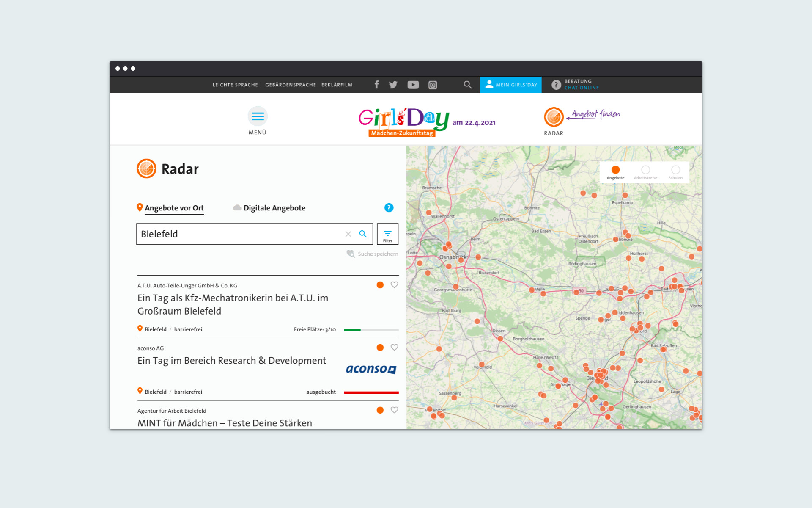Viewport: 812px width, 508px height.
Task: Click map marker near Borgholzhausen
Action: pos(500,339)
